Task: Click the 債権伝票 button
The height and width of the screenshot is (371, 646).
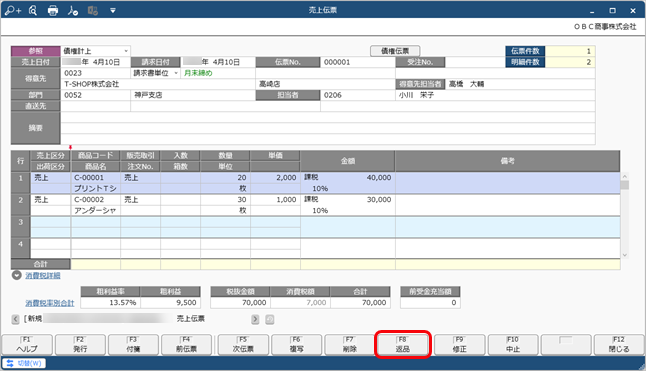Action: pyautogui.click(x=395, y=51)
